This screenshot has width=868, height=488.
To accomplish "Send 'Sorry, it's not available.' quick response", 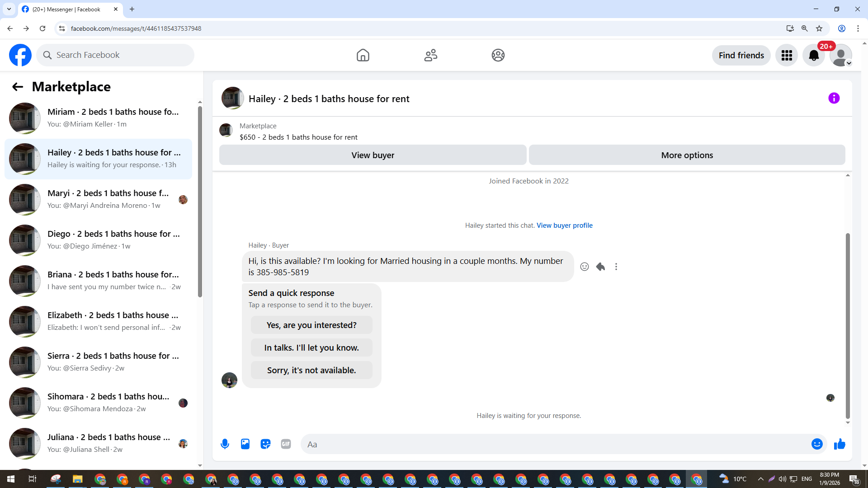I will click(x=311, y=370).
